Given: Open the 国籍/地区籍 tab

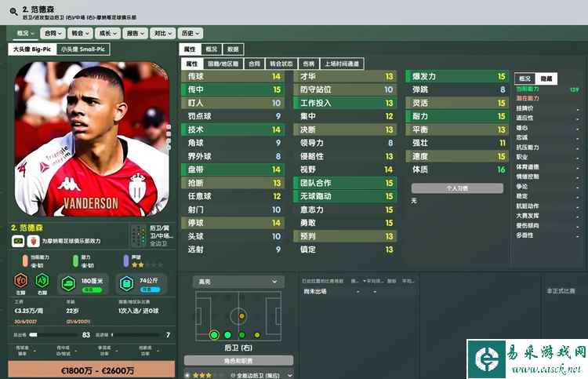Looking at the screenshot, I should point(223,64).
